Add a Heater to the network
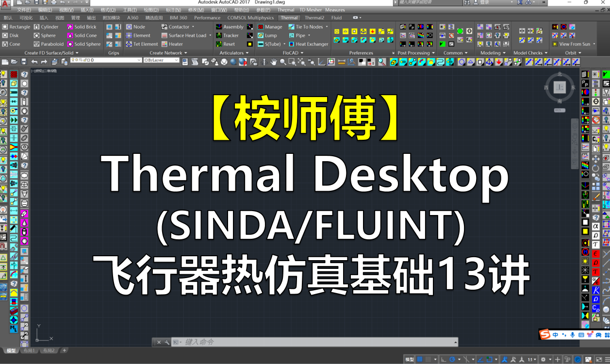Screen dimensions: 610x364 (x=172, y=44)
